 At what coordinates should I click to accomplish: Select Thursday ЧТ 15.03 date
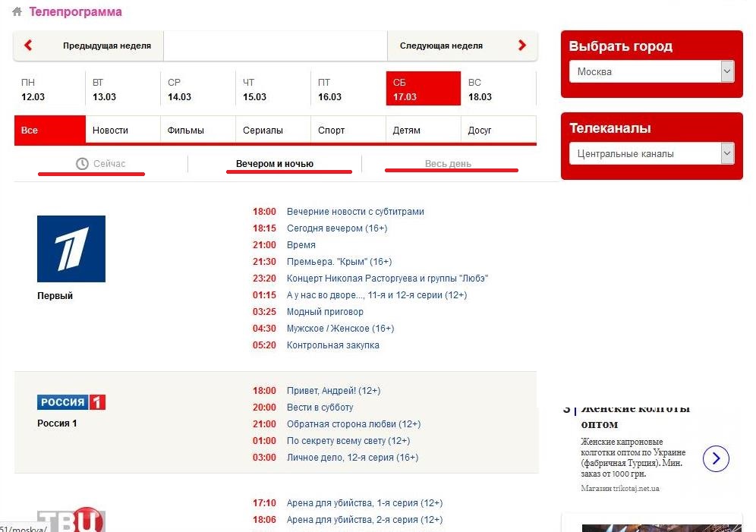click(255, 90)
